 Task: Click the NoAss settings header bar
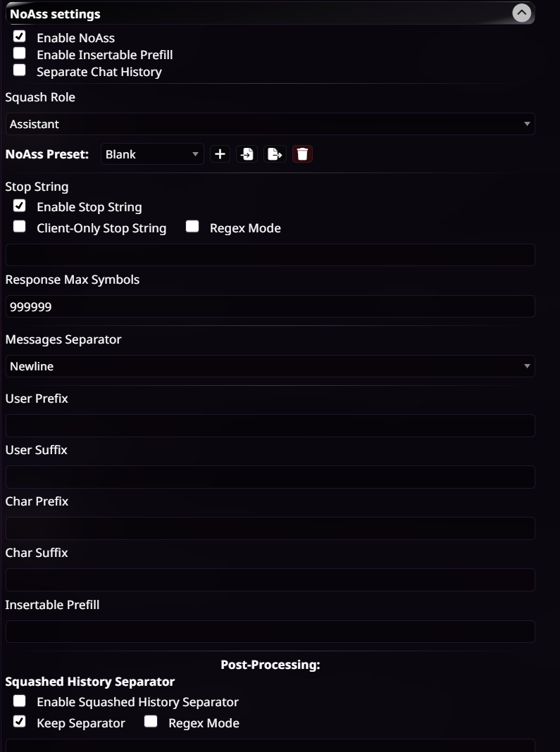270,13
